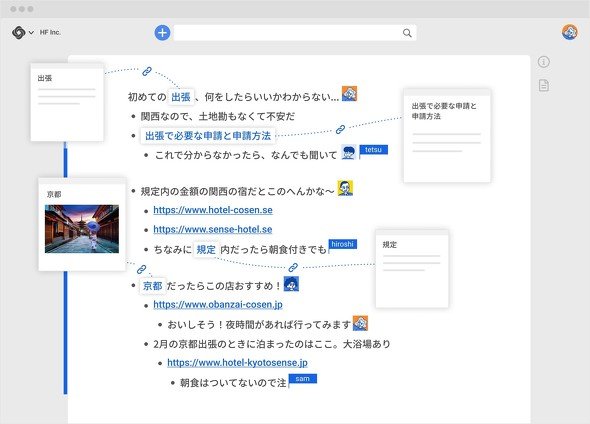This screenshot has width=590, height=424.
Task: Click yellow avatar after 宿だとこのへんかな
Action: [x=345, y=188]
